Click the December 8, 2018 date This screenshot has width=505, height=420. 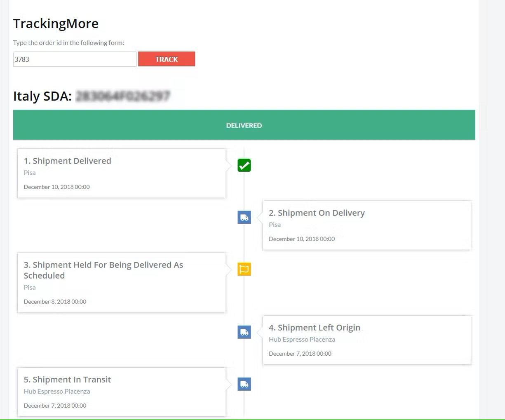click(x=55, y=301)
